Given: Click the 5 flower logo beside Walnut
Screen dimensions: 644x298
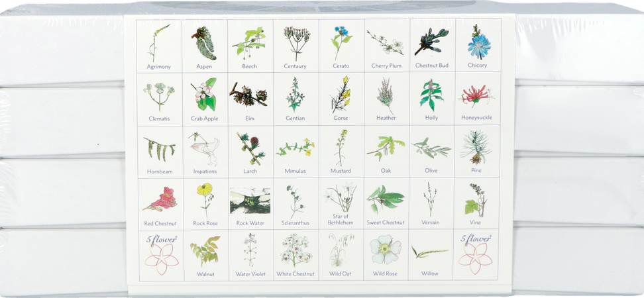Looking at the screenshot, I should pos(162,254).
